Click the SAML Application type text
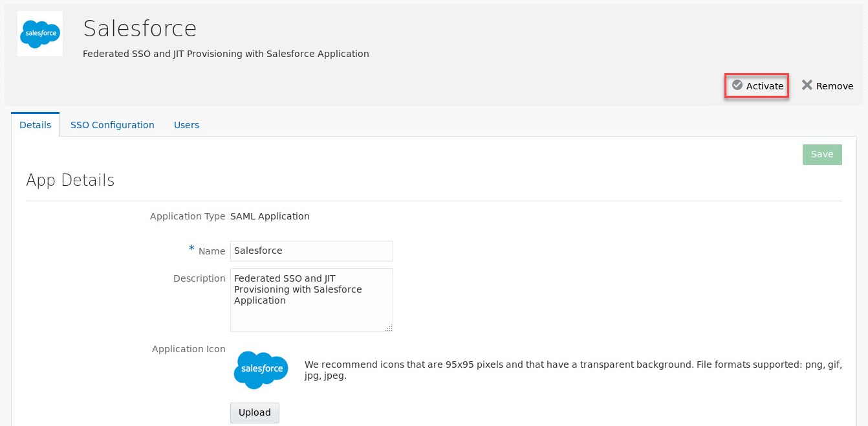This screenshot has width=868, height=426. click(x=270, y=216)
